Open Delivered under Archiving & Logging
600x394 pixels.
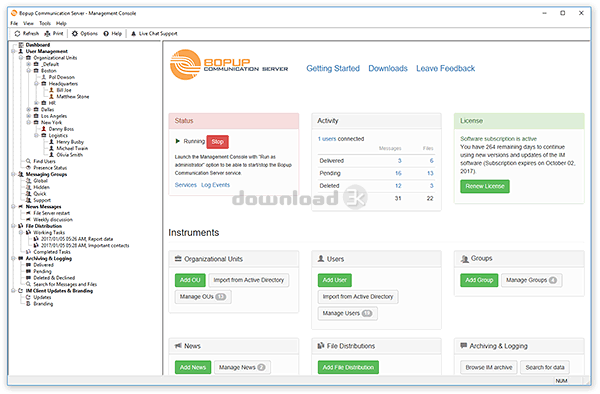(x=43, y=265)
